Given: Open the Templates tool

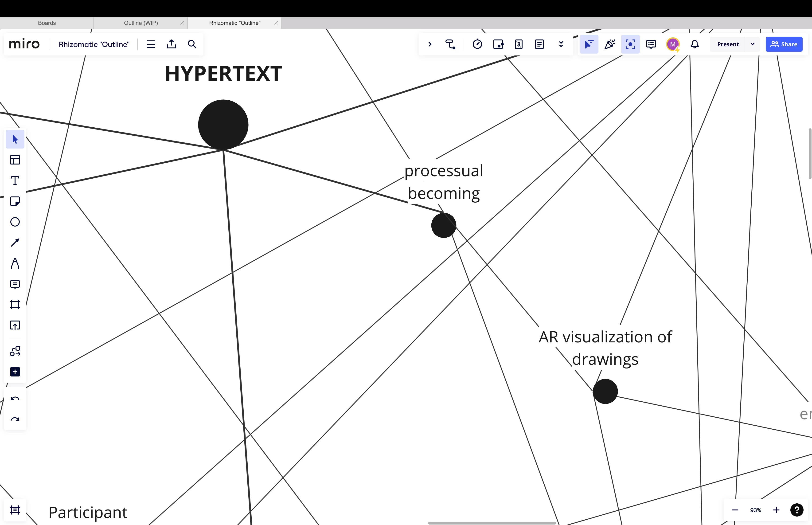Looking at the screenshot, I should 15,160.
